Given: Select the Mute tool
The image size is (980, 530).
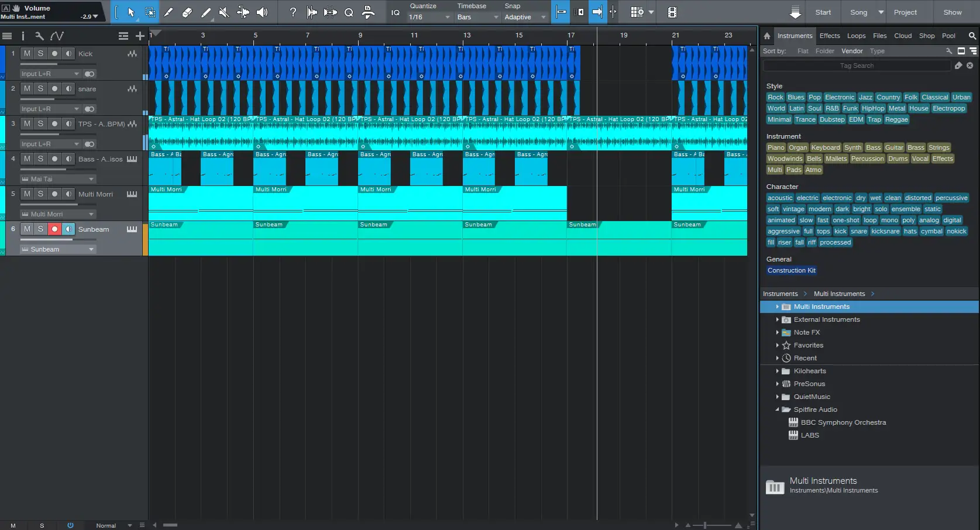Looking at the screenshot, I should 224,12.
